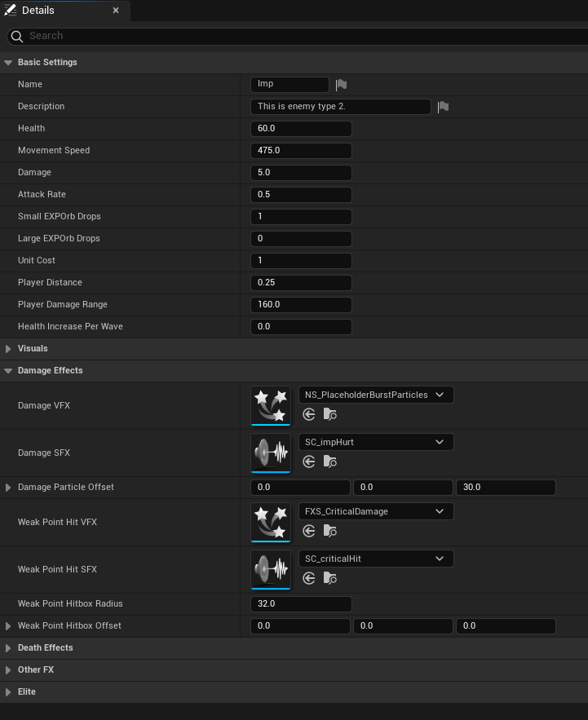Click localization flag icon beside Description field
Image resolution: width=588 pixels, height=720 pixels.
(443, 107)
